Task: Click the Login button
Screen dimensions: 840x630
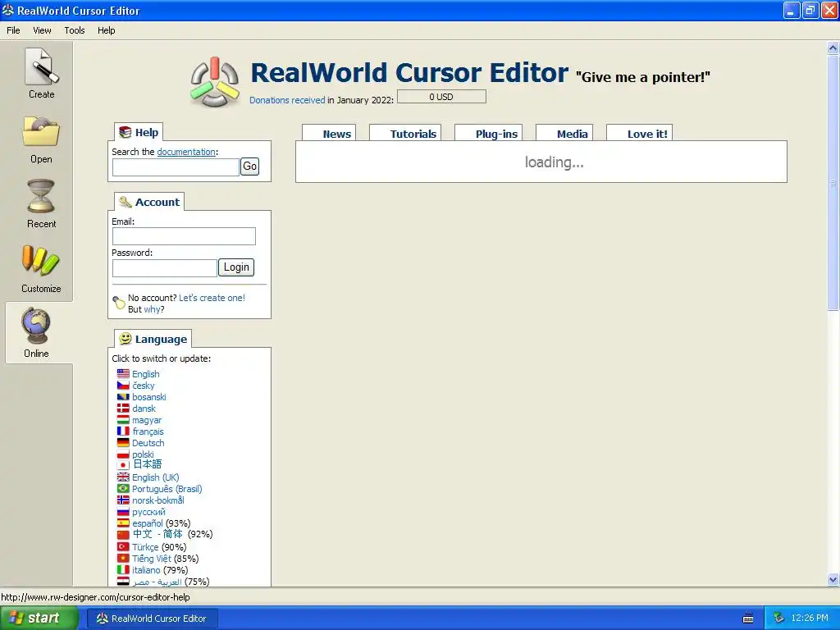Action: 236,267
